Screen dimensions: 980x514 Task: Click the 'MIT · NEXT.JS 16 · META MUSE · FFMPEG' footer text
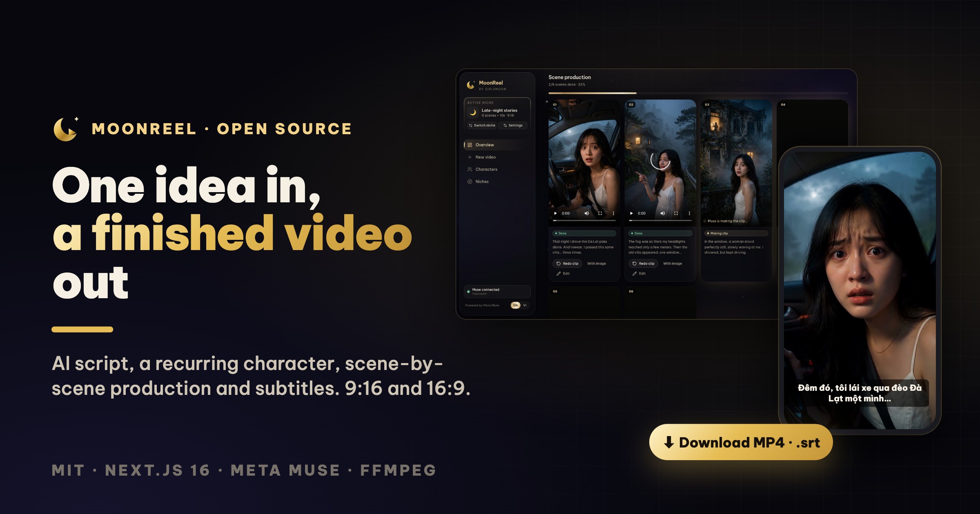244,470
